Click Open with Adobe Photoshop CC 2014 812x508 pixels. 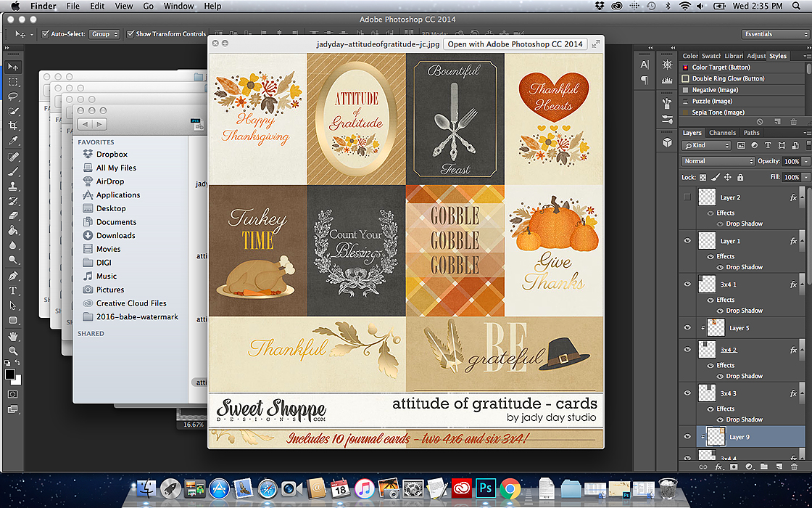[x=515, y=44]
